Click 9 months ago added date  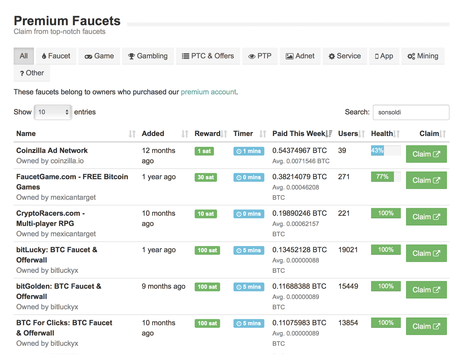163,286
